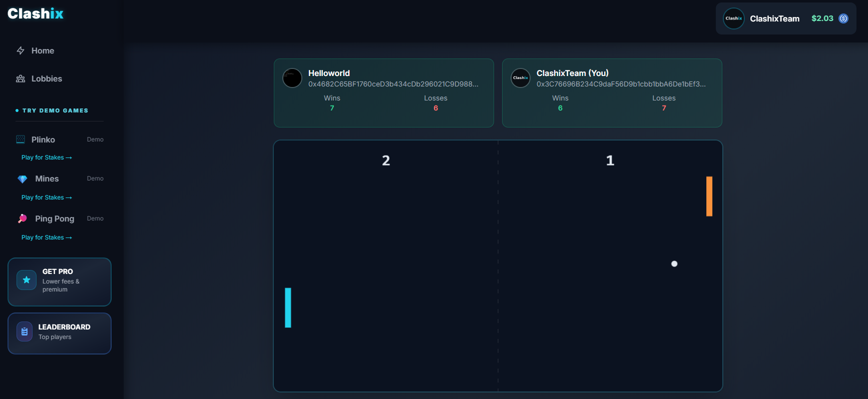Click Play for Stakes under Ping Pong
The image size is (868, 399).
tap(47, 237)
